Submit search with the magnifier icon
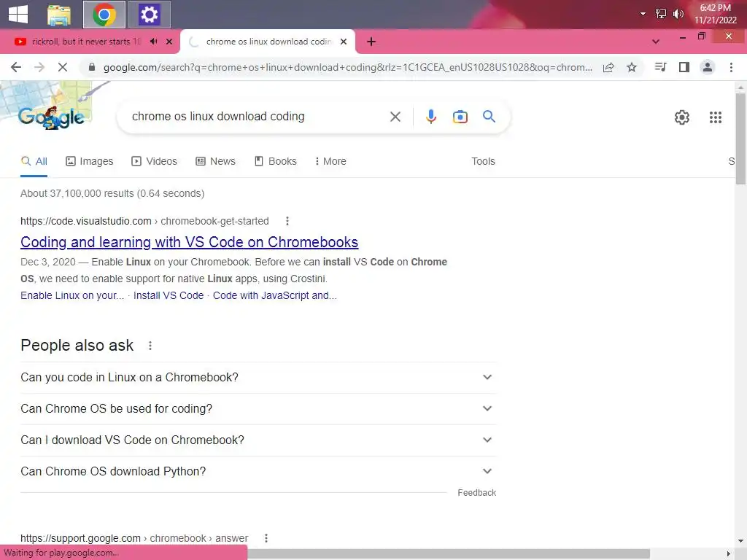747x560 pixels. [489, 117]
